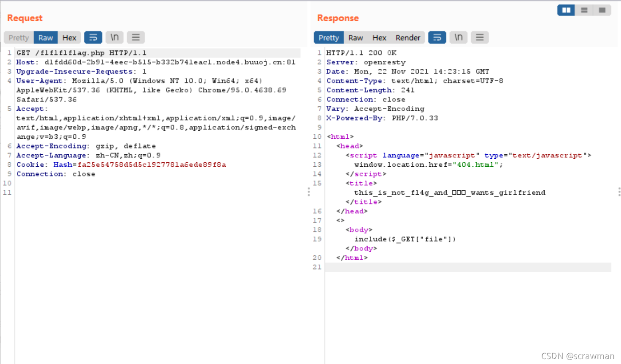Click empty line 11 in request editor
This screenshot has height=364, width=621.
coord(157,192)
